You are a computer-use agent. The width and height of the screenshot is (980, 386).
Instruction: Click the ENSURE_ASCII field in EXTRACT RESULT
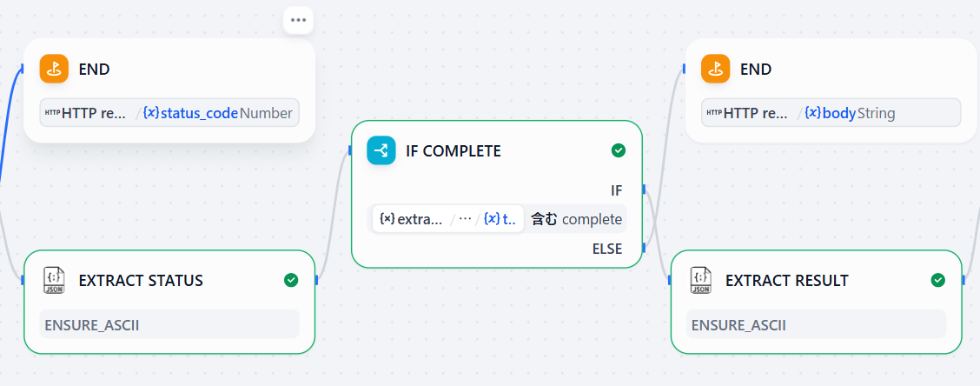[817, 324]
